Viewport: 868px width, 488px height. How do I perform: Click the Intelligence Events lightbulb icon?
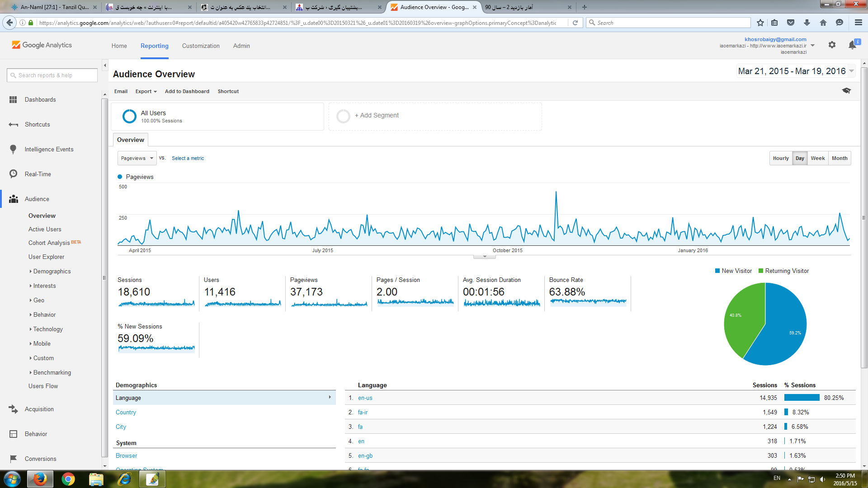tap(14, 149)
